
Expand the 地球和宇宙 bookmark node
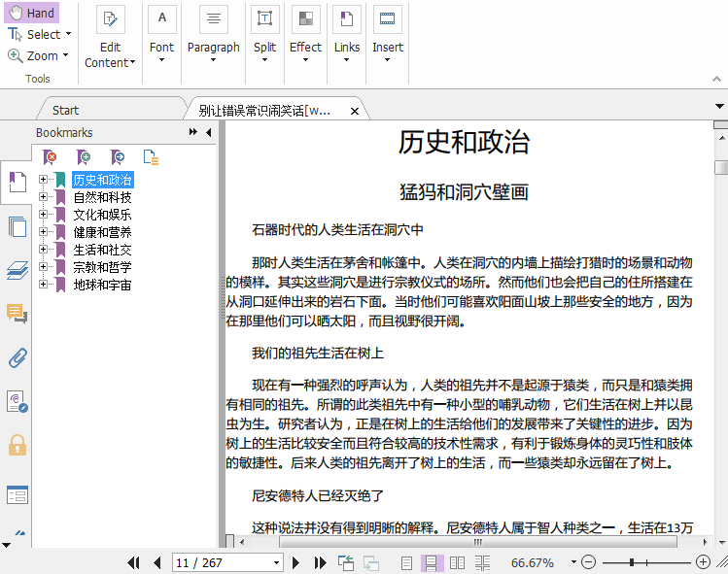(x=44, y=285)
